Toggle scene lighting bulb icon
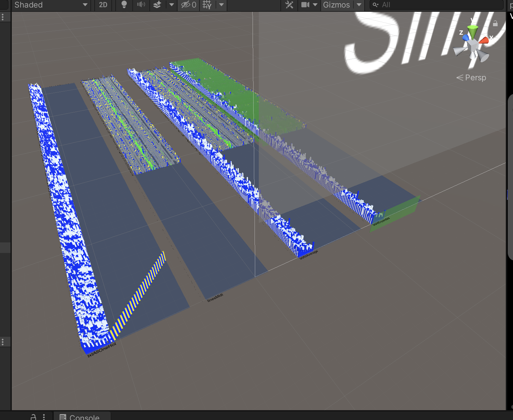The width and height of the screenshot is (513, 420). [124, 5]
